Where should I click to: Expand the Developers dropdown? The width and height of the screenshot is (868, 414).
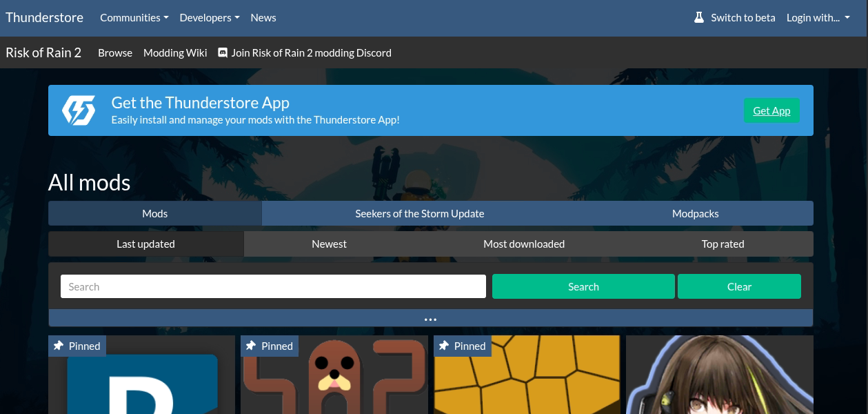(209, 18)
